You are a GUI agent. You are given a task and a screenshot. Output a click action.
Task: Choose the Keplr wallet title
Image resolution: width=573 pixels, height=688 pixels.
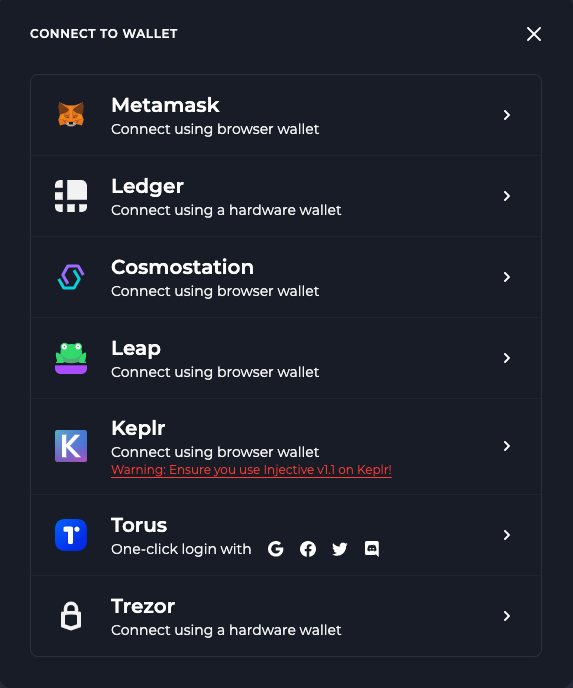(138, 428)
